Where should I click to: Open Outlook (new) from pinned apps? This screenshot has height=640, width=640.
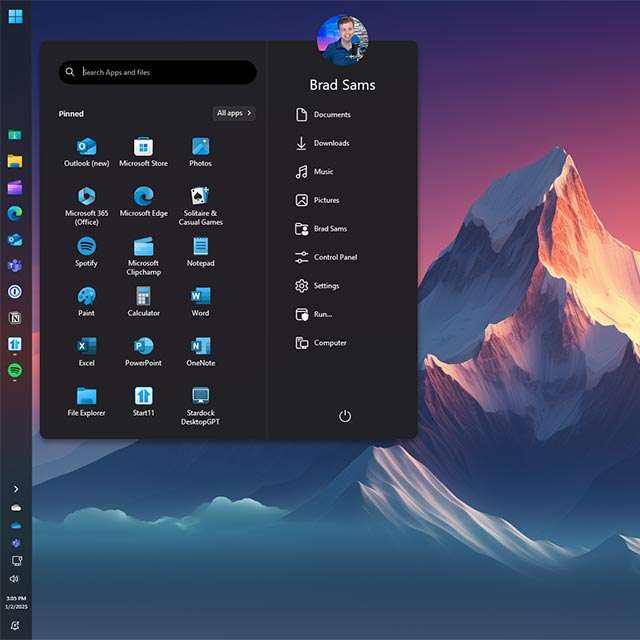pyautogui.click(x=87, y=152)
